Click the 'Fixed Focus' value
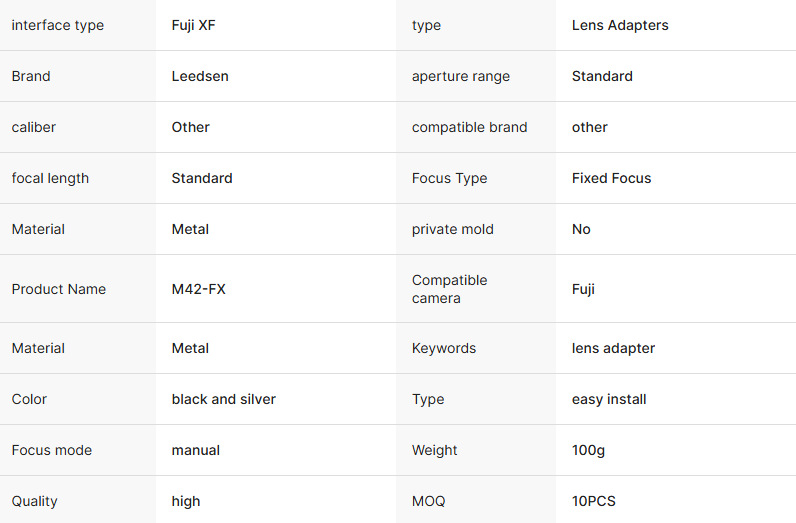This screenshot has width=796, height=523. click(611, 178)
